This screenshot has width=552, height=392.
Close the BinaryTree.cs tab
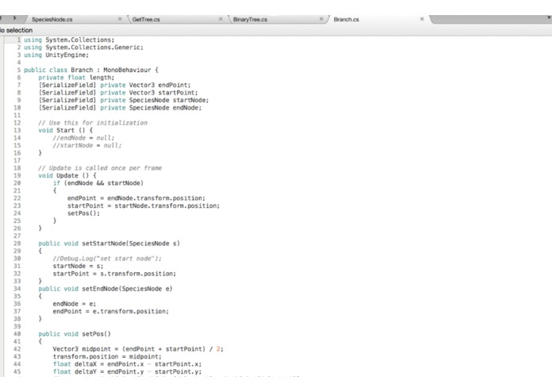pos(321,19)
